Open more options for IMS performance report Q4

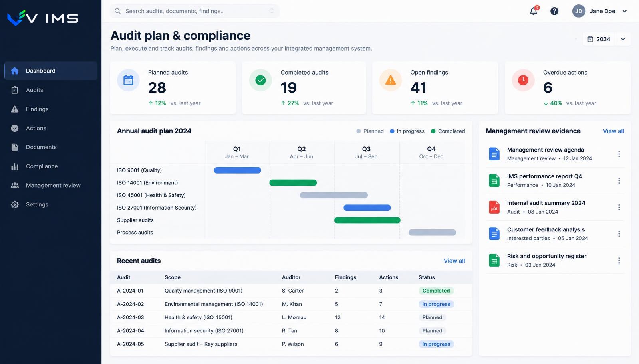click(x=619, y=181)
